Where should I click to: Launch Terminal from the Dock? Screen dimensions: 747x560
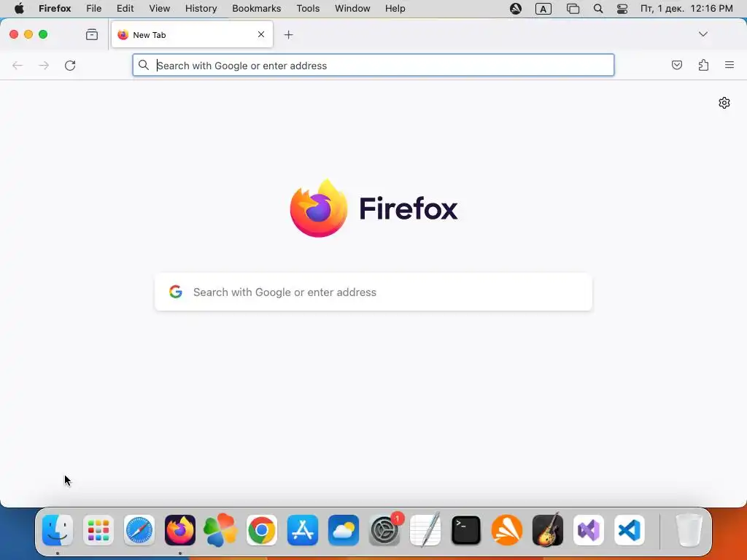pos(466,530)
